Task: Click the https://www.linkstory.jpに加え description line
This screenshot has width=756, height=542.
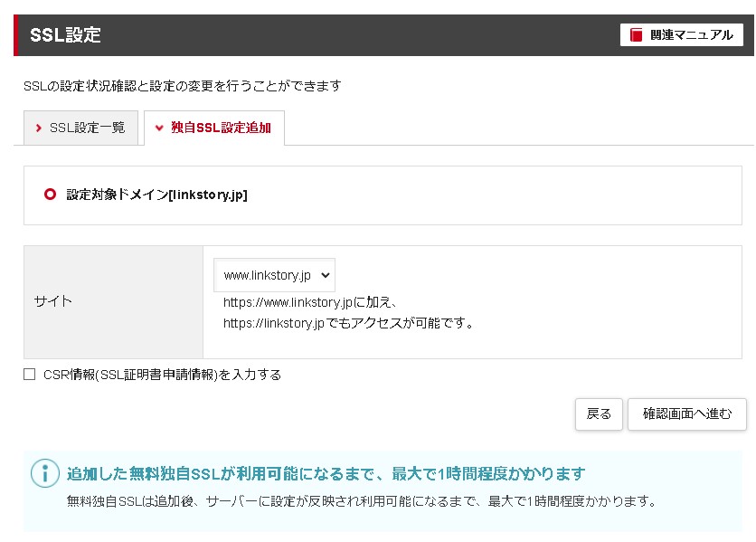Action: [x=311, y=302]
